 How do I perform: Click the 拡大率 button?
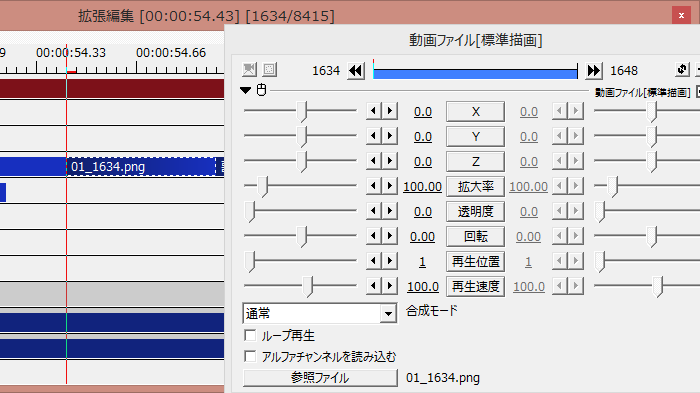pos(475,186)
